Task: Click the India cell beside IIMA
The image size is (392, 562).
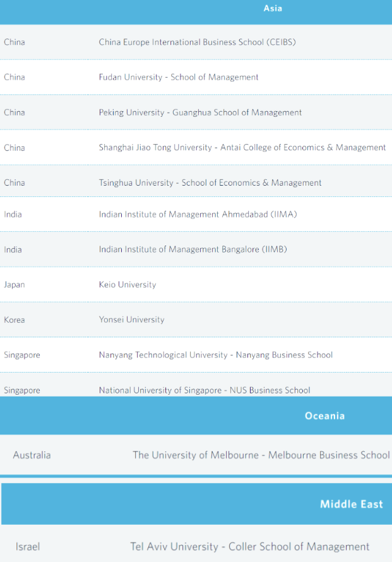Action: coord(13,214)
